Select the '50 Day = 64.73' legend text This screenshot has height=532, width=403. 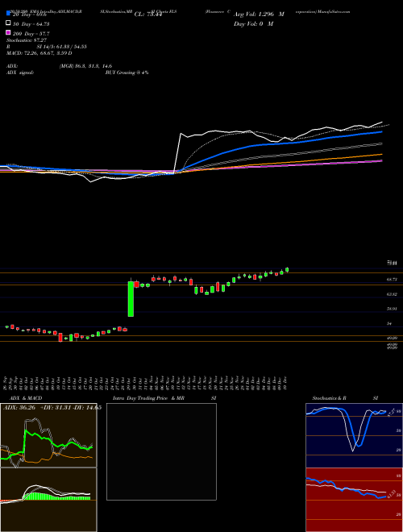[x=31, y=23]
